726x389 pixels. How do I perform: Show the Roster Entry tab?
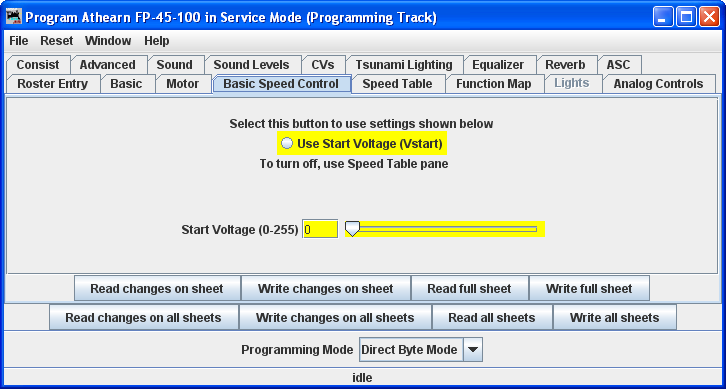coord(52,84)
